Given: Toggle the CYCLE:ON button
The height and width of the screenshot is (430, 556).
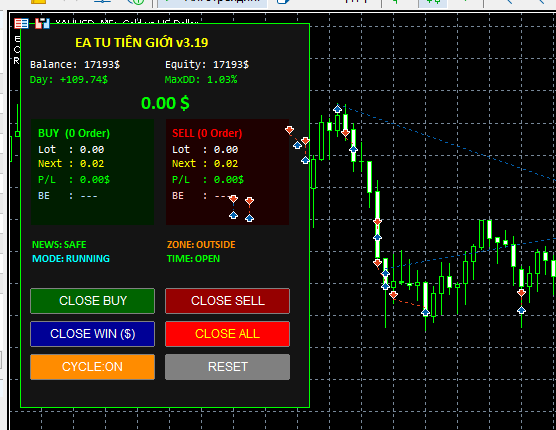Looking at the screenshot, I should 93,367.
